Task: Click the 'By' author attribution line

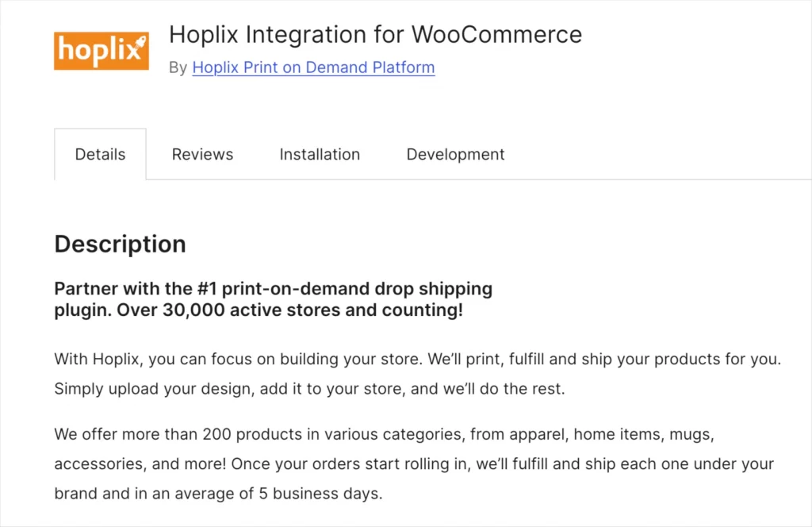Action: click(x=178, y=67)
